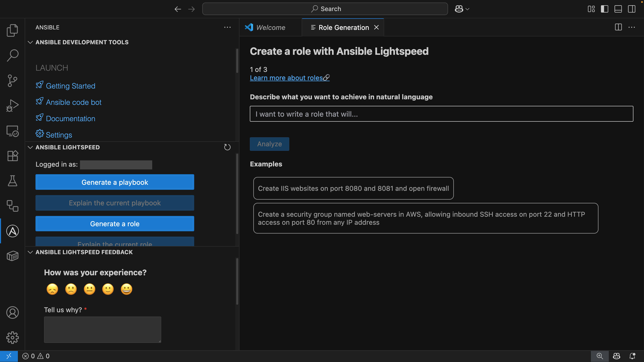This screenshot has height=362, width=644.
Task: Switch to the Welcome tab
Action: point(270,27)
